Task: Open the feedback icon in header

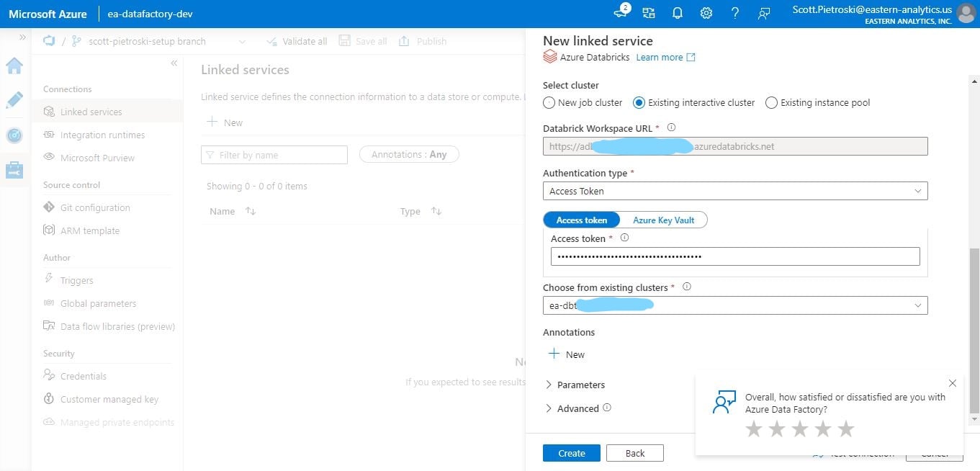Action: (x=764, y=13)
